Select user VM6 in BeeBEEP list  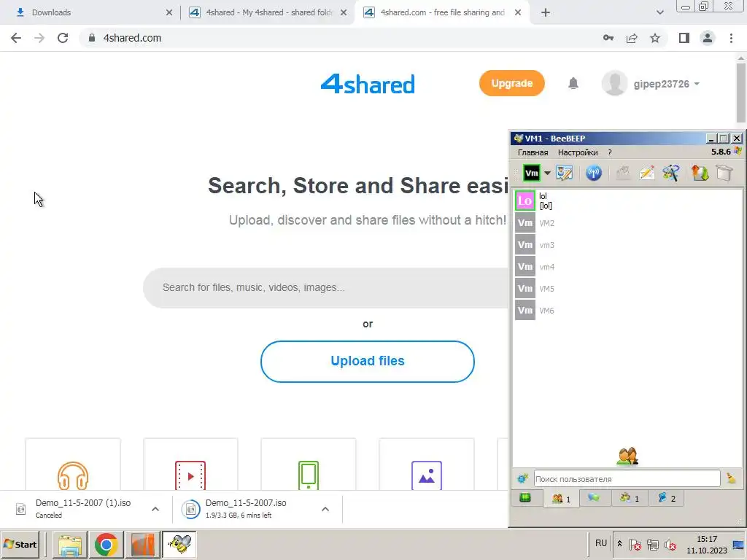tap(628, 311)
